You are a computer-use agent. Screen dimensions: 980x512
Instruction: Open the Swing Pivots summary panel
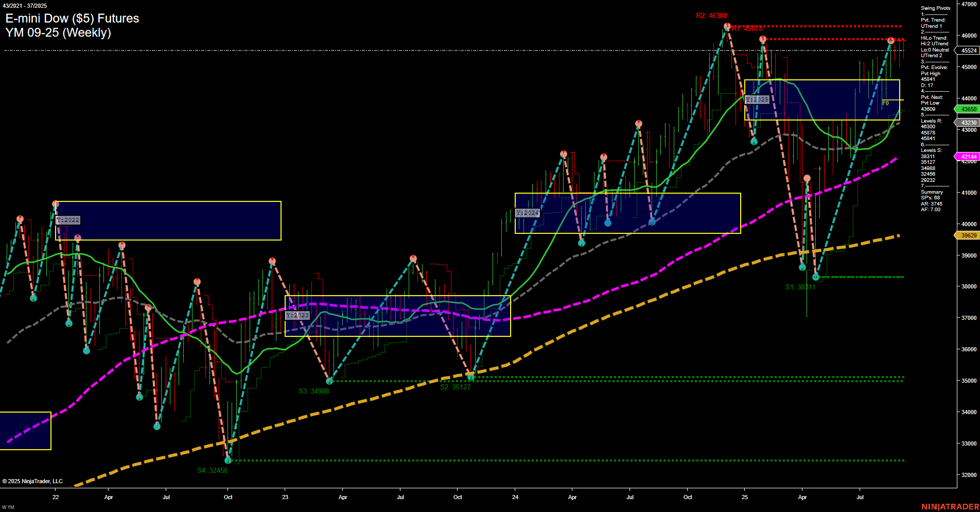click(x=935, y=8)
